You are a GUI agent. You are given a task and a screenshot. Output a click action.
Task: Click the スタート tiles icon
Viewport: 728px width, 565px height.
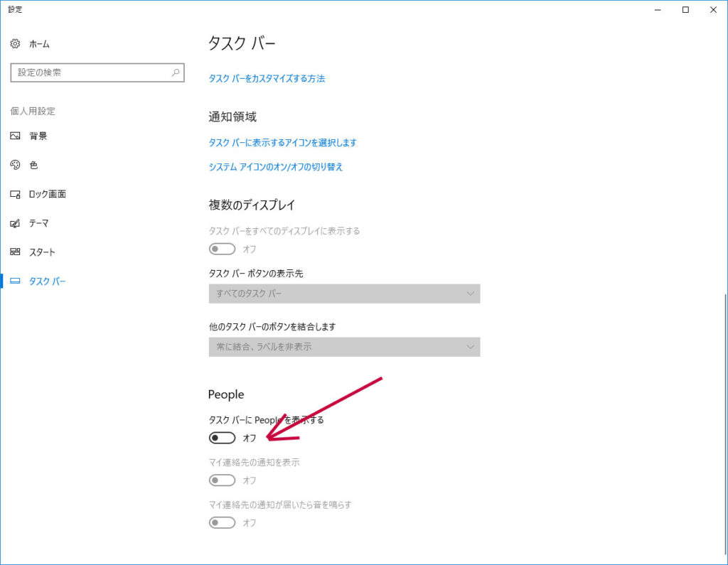tap(16, 252)
